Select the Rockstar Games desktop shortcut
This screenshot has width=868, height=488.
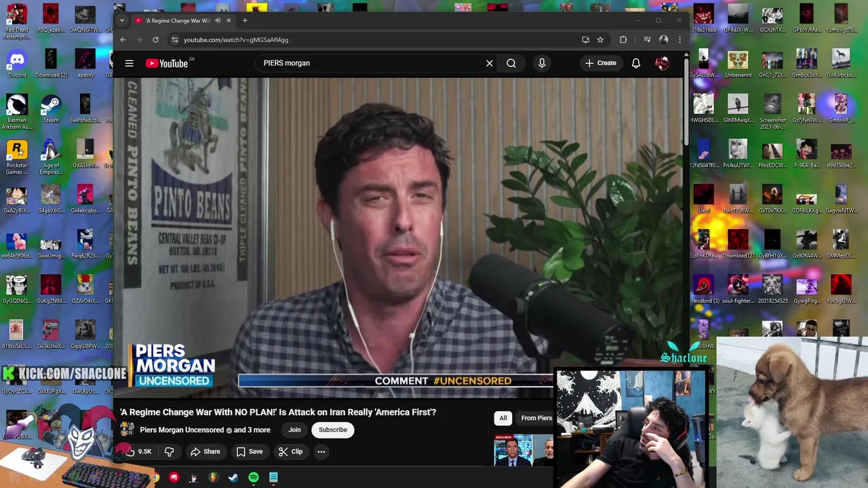(17, 157)
